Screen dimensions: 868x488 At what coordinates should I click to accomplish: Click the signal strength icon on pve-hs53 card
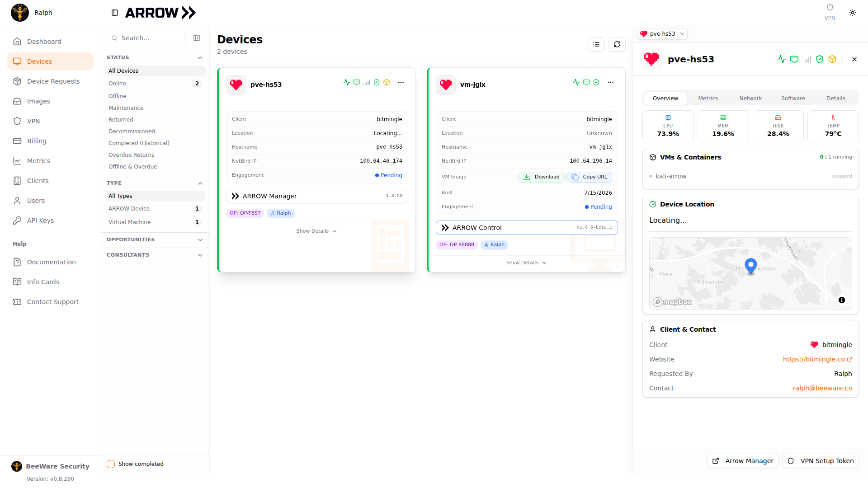click(367, 82)
